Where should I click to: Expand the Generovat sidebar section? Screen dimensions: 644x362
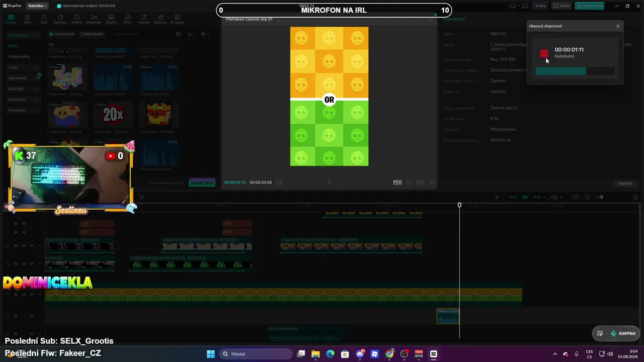click(x=23, y=78)
